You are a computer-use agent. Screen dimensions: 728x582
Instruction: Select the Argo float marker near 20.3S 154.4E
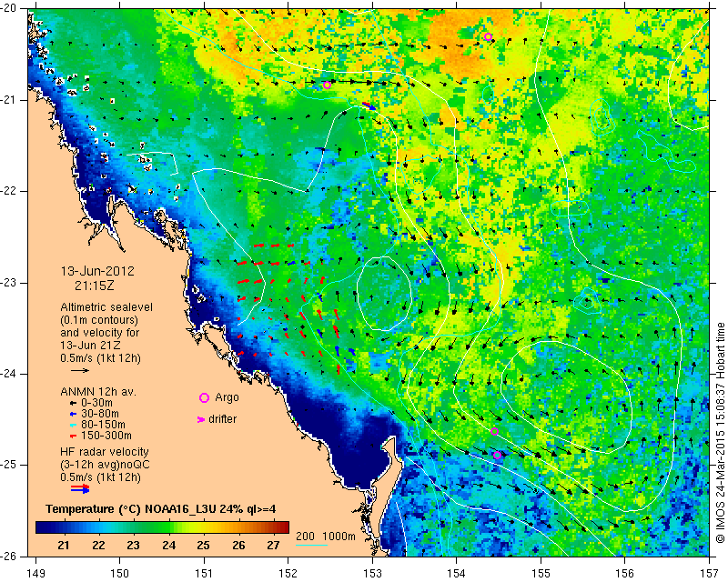[x=488, y=37]
